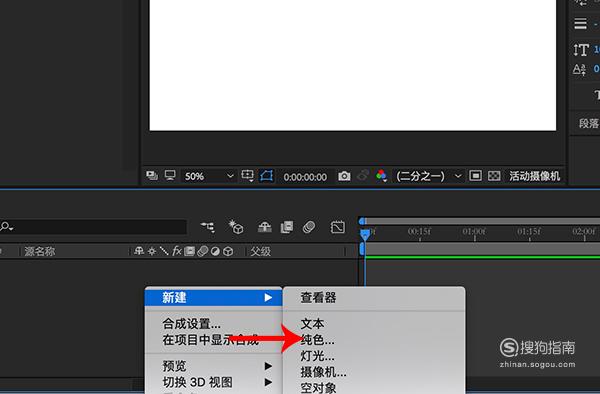Click the Show Snapshot icon

tap(362, 176)
